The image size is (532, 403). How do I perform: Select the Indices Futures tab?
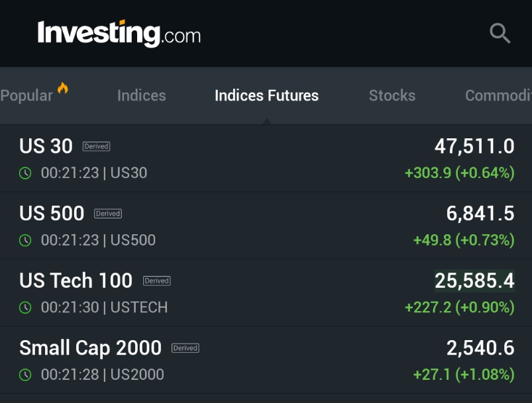pos(266,96)
